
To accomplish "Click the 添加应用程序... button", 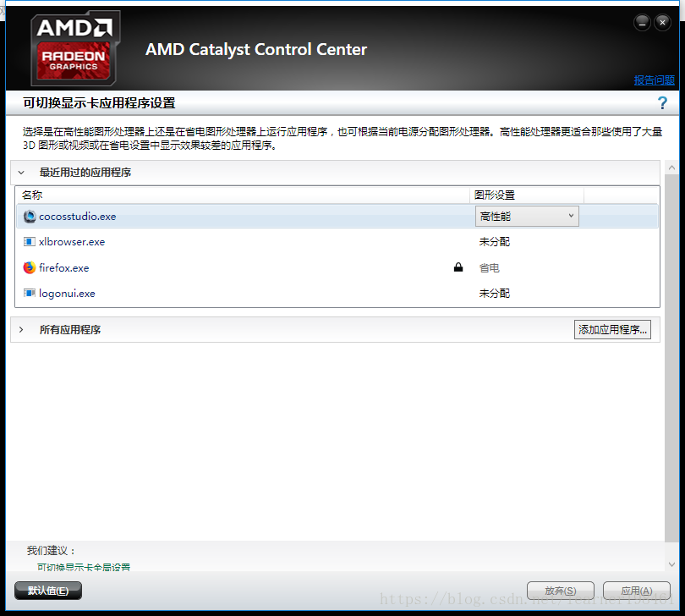I will coord(612,330).
